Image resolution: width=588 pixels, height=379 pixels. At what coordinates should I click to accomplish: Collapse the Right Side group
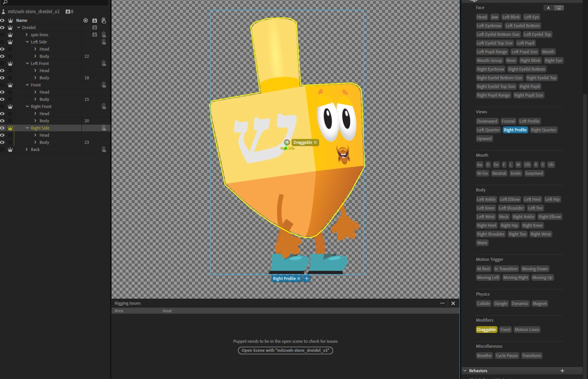point(27,128)
